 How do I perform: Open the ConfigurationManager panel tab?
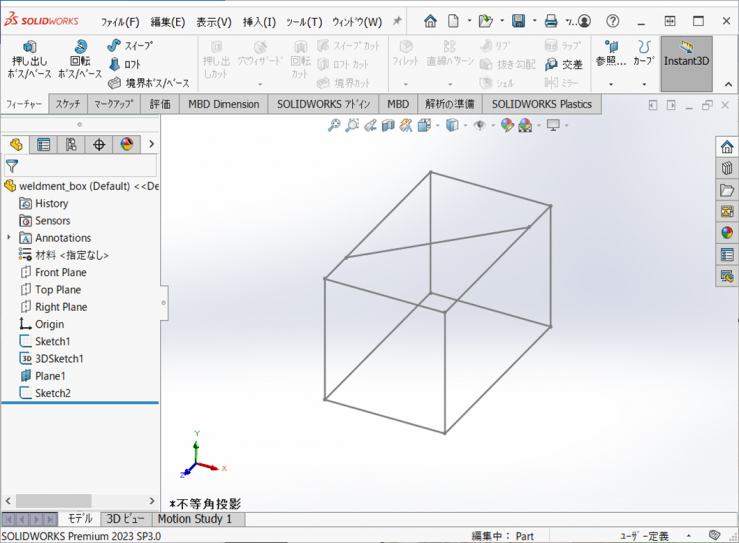pos(71,144)
